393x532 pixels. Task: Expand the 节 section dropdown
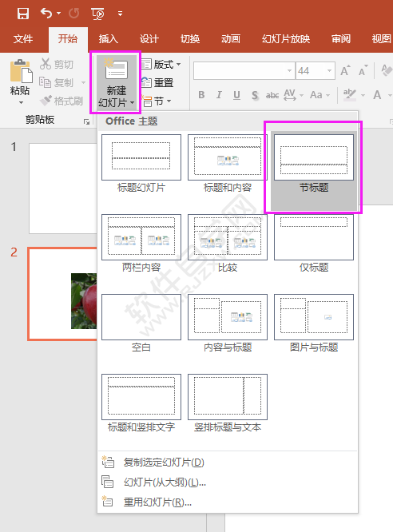tap(169, 101)
